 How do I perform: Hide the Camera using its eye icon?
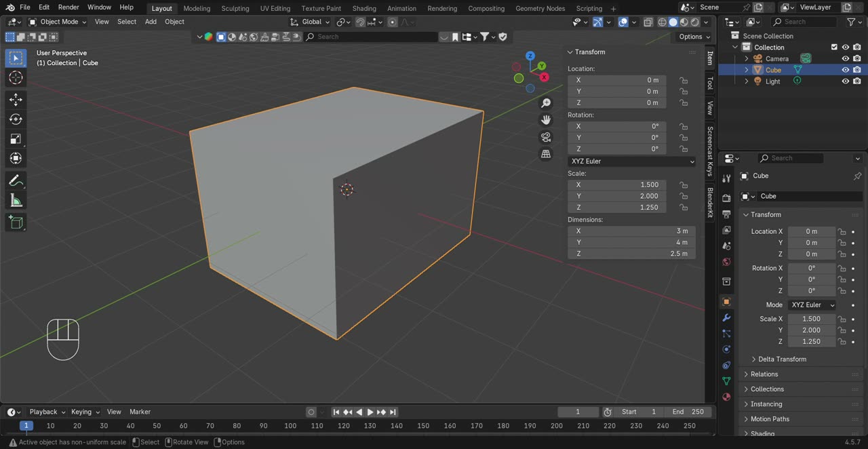click(x=846, y=58)
